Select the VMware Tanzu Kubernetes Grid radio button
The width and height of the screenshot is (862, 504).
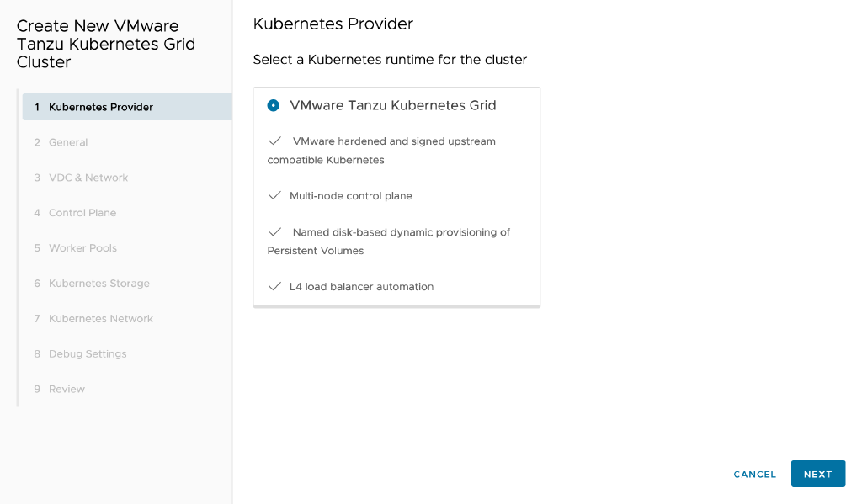(x=272, y=105)
